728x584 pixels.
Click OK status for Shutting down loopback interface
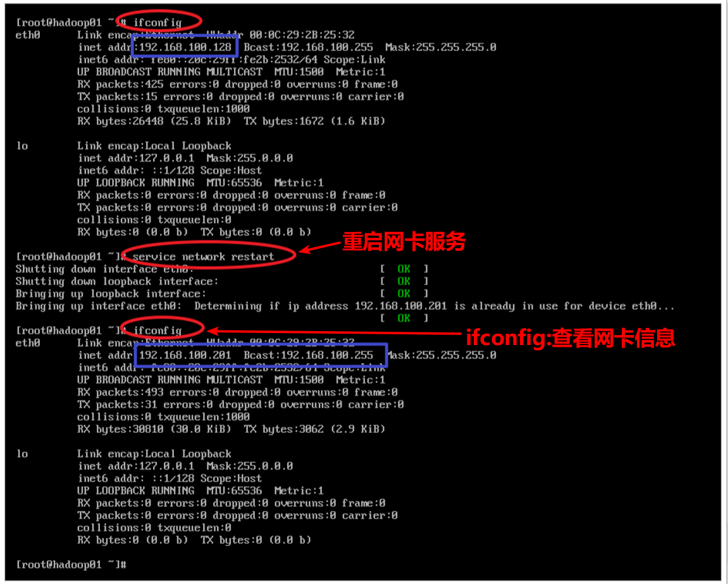(404, 281)
